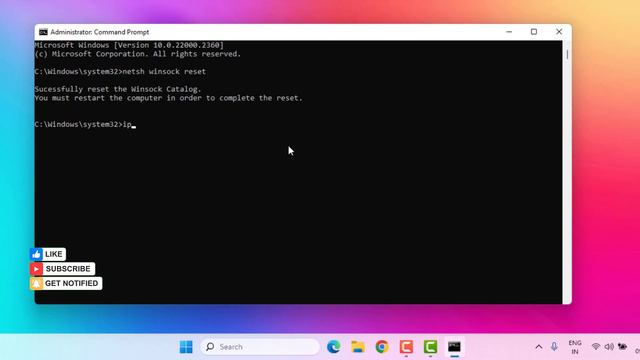640x360 pixels.
Task: Click the microphone tray icon
Action: pyautogui.click(x=554, y=347)
